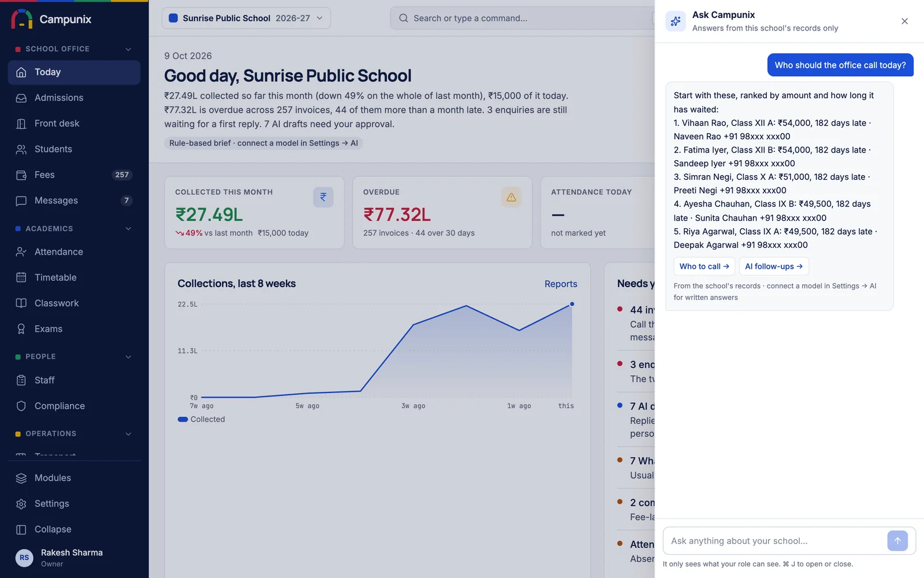This screenshot has width=924, height=578.
Task: Open Messages menu item
Action: (74, 201)
